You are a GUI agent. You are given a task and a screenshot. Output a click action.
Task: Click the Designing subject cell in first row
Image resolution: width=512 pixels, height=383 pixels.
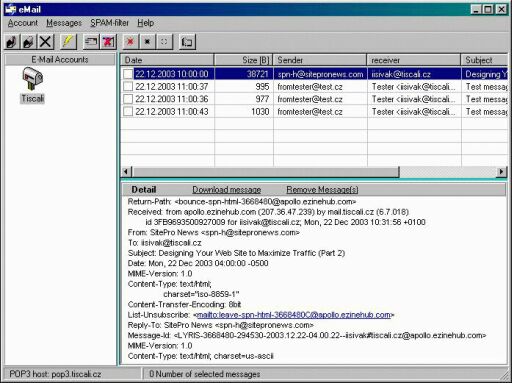485,74
